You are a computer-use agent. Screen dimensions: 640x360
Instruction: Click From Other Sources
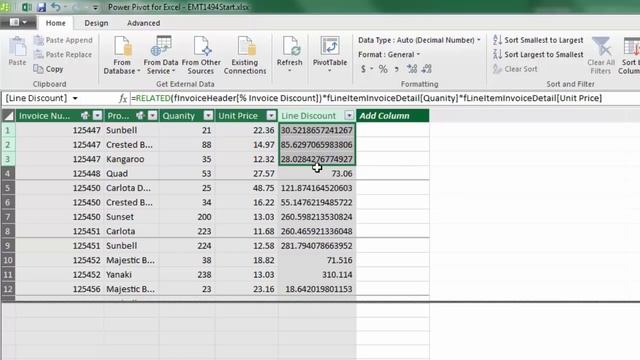point(201,56)
